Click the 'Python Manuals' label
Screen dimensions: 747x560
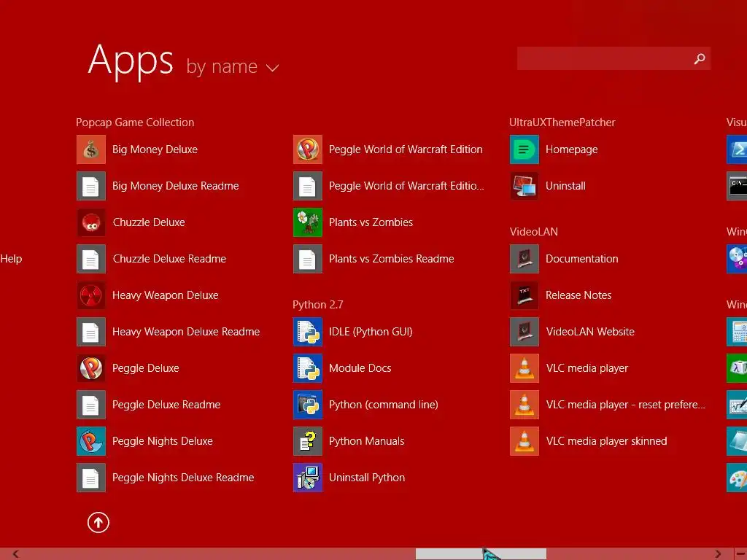[x=366, y=441]
